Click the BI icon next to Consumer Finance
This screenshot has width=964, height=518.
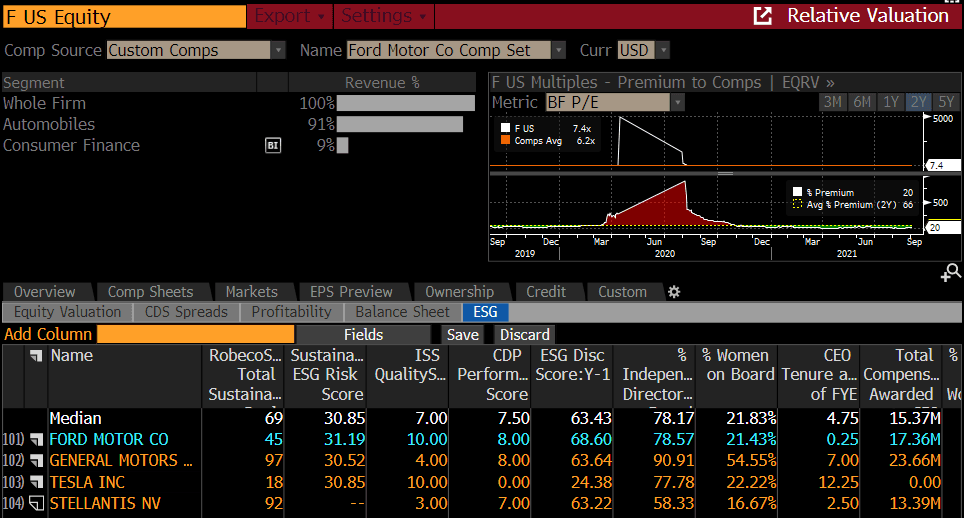[273, 146]
